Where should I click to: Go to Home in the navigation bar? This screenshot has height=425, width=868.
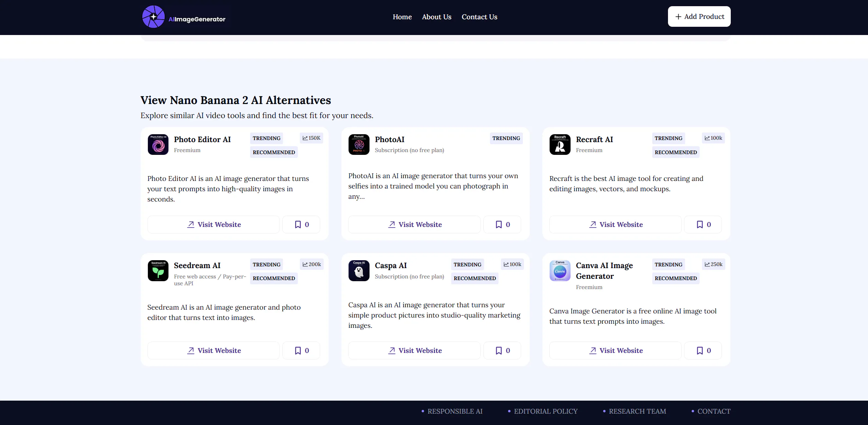coord(402,17)
